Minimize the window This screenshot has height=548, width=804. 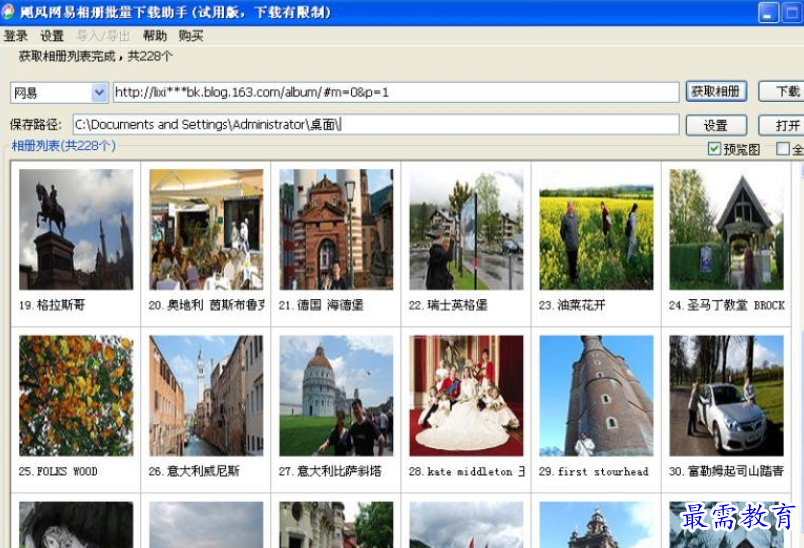[768, 13]
